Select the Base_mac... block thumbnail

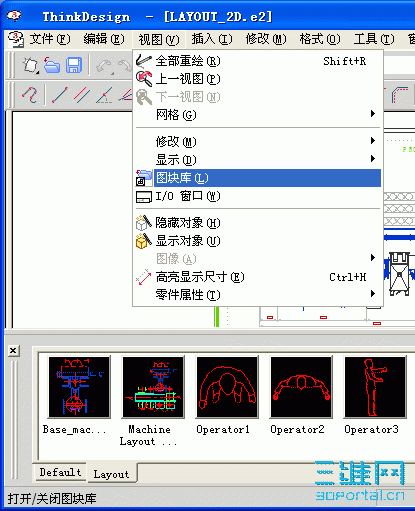(79, 387)
